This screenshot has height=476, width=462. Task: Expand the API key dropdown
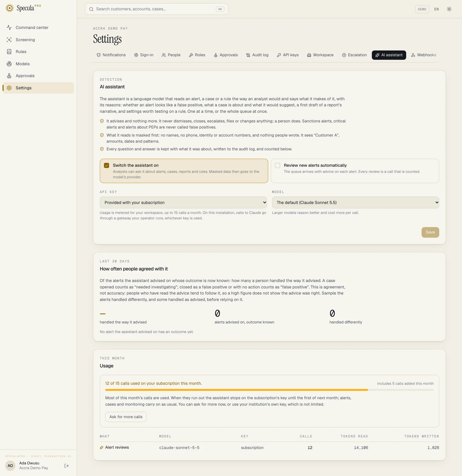183,203
